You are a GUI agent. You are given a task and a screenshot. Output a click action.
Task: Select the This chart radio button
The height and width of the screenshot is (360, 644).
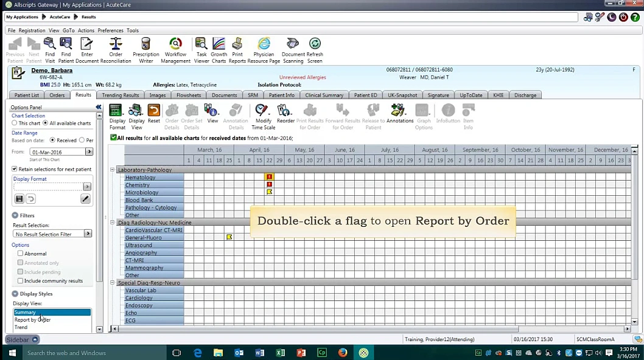(x=15, y=123)
